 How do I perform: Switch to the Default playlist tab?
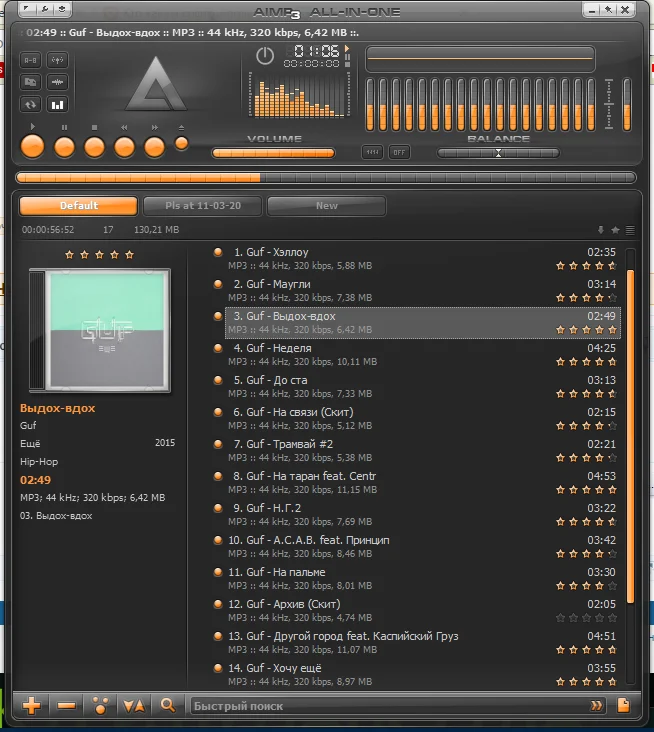[78, 206]
